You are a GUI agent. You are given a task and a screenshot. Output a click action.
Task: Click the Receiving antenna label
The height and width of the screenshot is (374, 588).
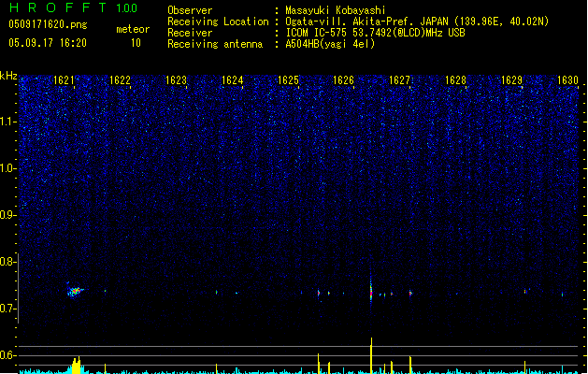click(215, 44)
